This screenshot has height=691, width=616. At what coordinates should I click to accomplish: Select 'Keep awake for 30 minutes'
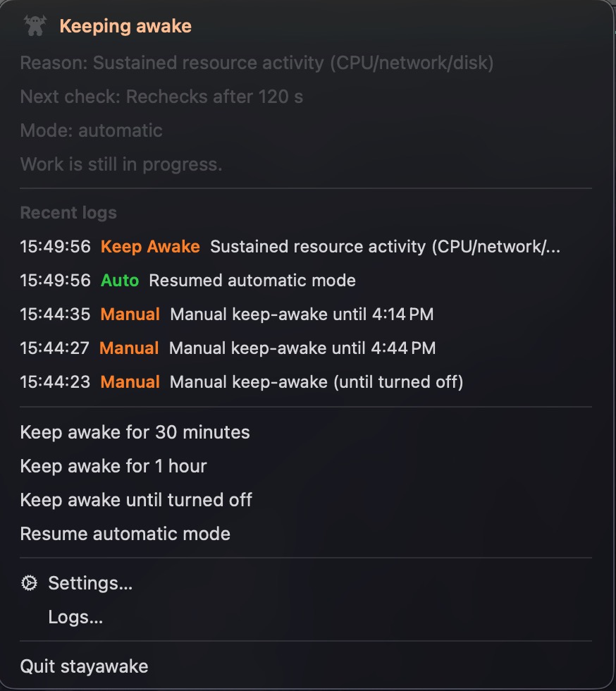(x=135, y=432)
